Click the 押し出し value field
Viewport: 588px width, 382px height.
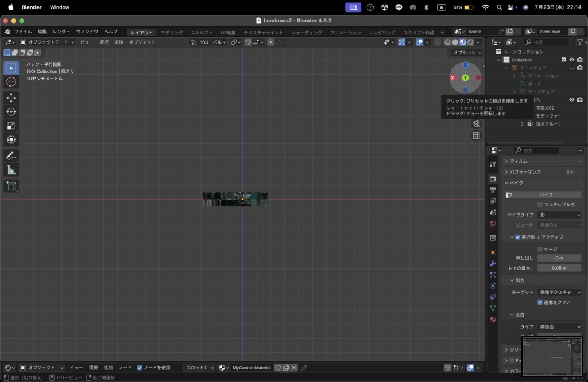(x=559, y=258)
